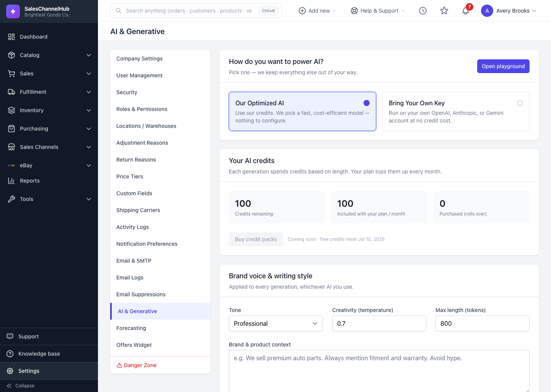The width and height of the screenshot is (551, 392).
Task: Open the Avery Brooks account chevron
Action: tap(534, 11)
